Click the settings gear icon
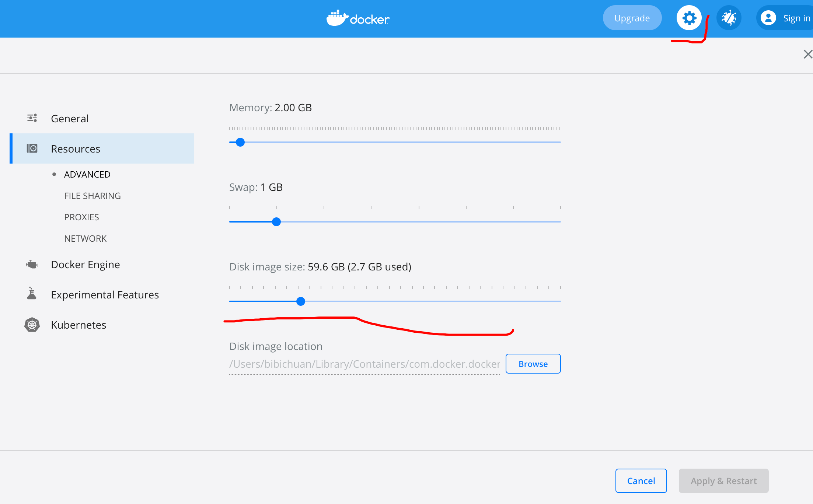The height and width of the screenshot is (504, 813). pos(689,18)
